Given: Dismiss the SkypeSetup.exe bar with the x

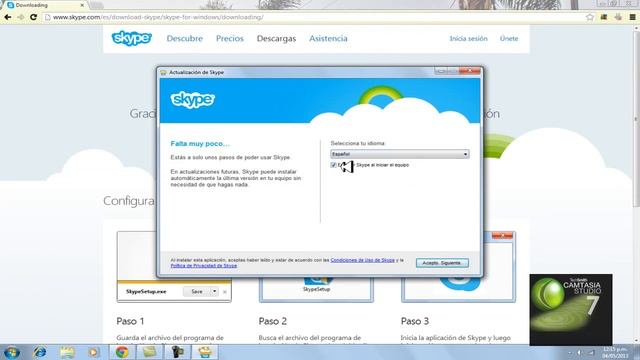Looking at the screenshot, I should click(224, 292).
